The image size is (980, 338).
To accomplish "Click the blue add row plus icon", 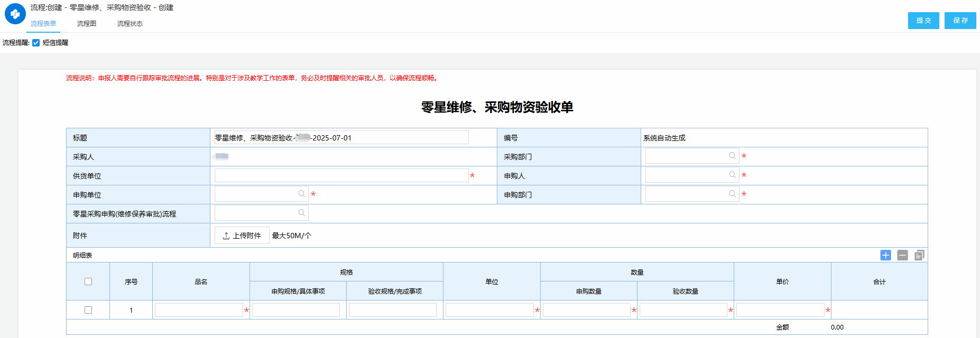I will pos(885,255).
